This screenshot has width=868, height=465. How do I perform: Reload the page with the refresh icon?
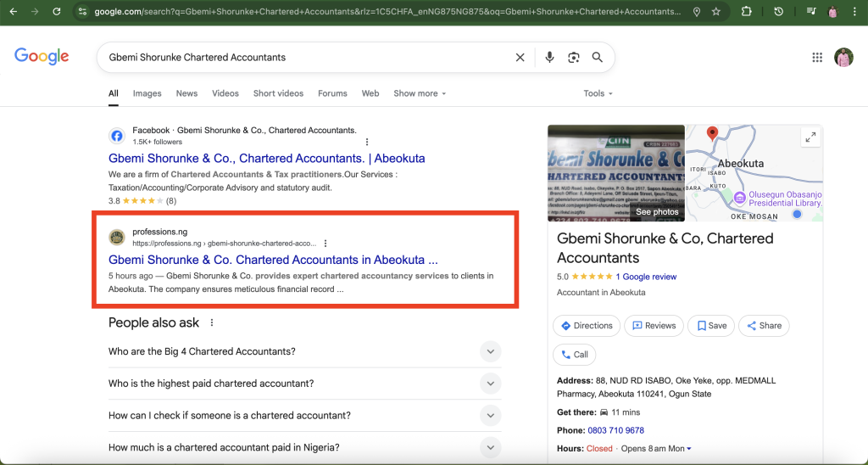[57, 11]
